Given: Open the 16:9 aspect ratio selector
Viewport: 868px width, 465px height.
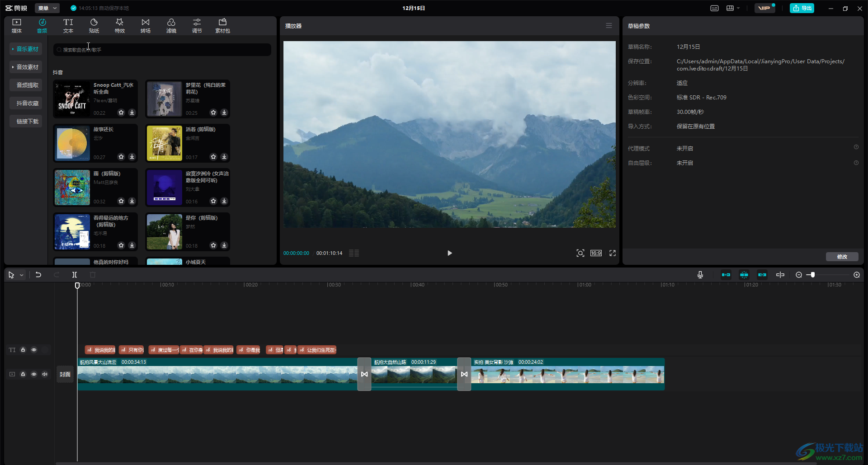Looking at the screenshot, I should pos(596,253).
